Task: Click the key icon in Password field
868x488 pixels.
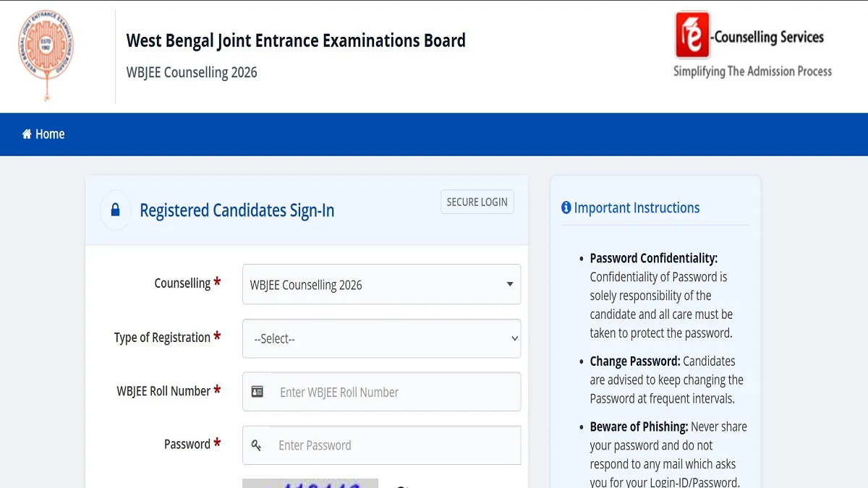Action: click(256, 445)
